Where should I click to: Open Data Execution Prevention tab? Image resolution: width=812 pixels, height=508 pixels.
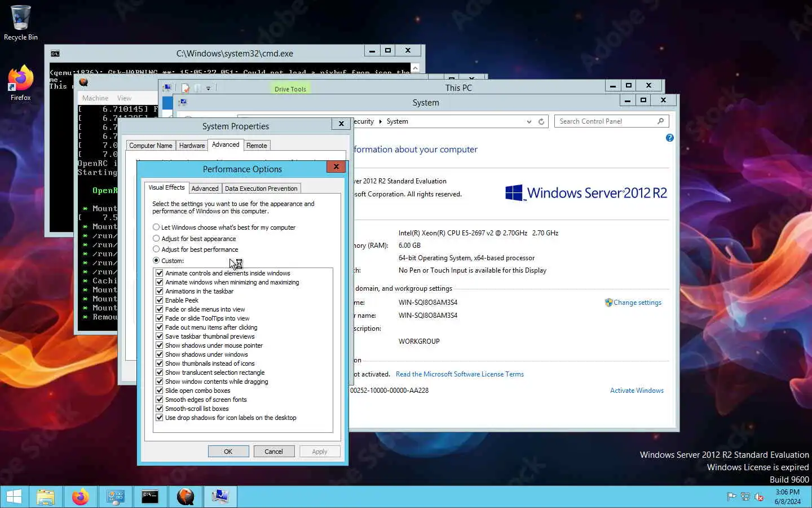tap(261, 189)
